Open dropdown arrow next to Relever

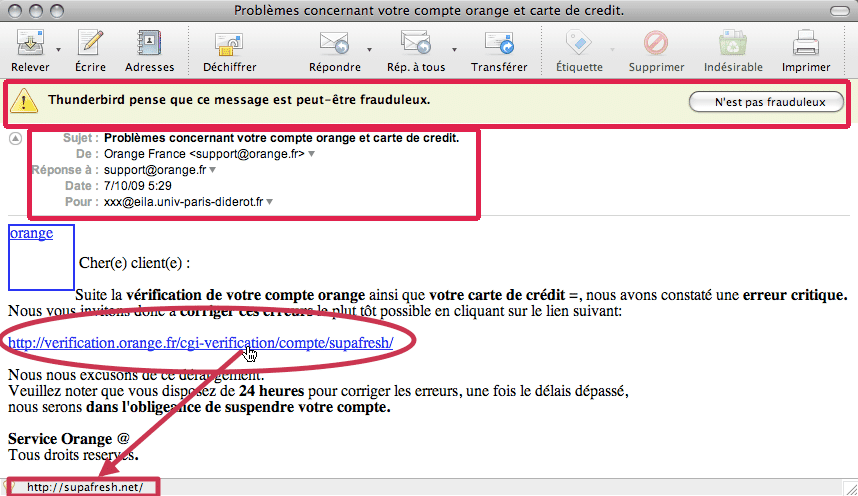59,48
